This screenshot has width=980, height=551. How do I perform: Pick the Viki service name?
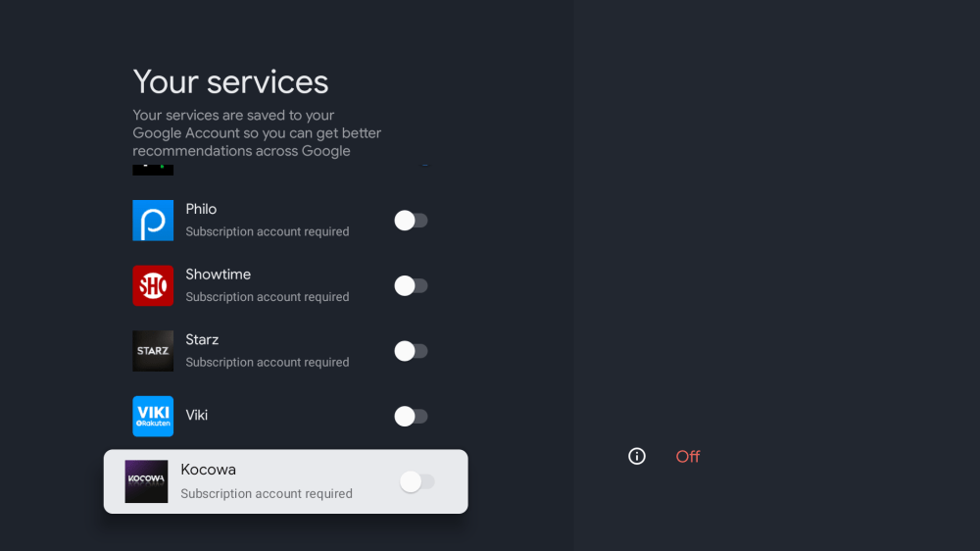pyautogui.click(x=197, y=415)
